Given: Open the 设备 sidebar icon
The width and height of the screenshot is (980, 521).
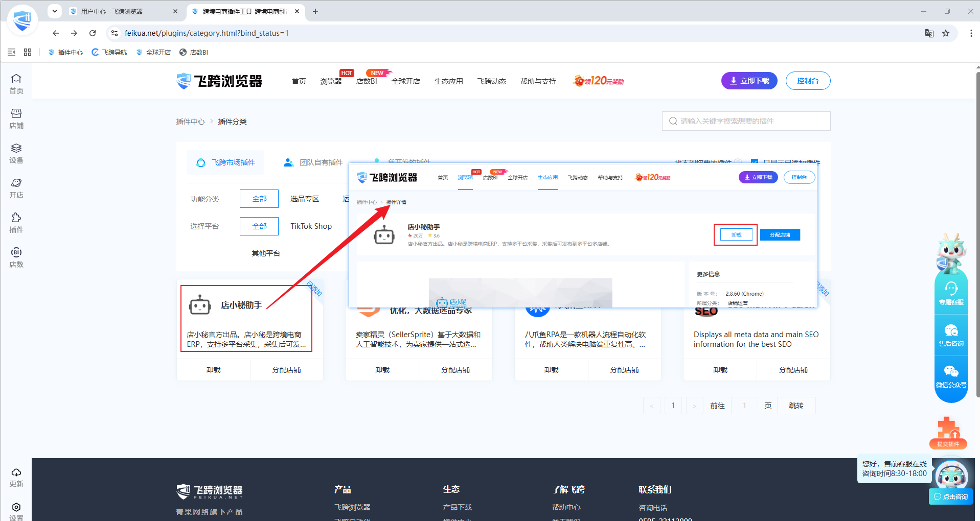Looking at the screenshot, I should click(16, 153).
